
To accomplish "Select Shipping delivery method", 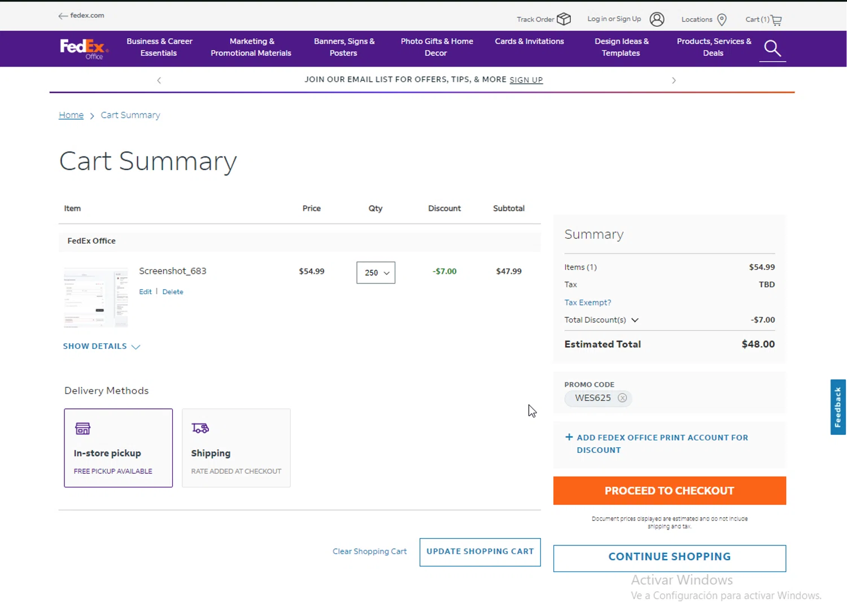I will [236, 448].
